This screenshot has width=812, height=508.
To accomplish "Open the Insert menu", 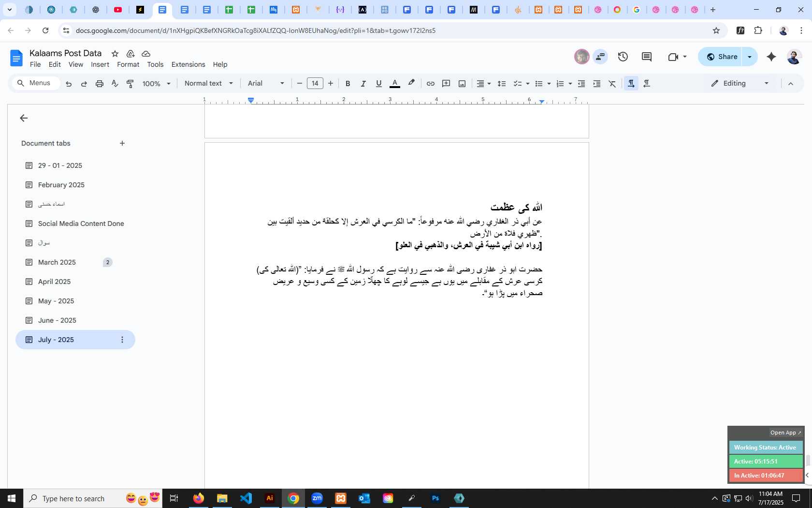I will point(100,64).
